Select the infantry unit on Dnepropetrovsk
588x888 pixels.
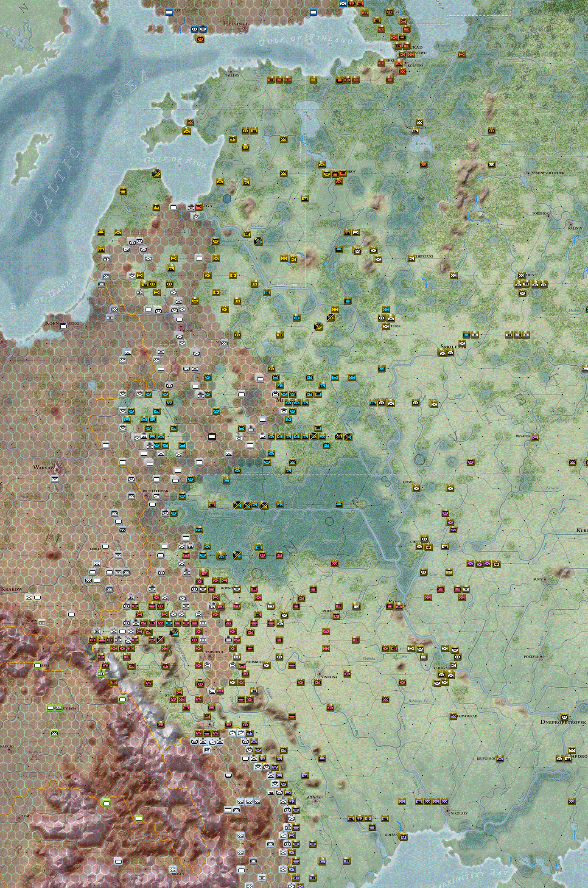[564, 717]
